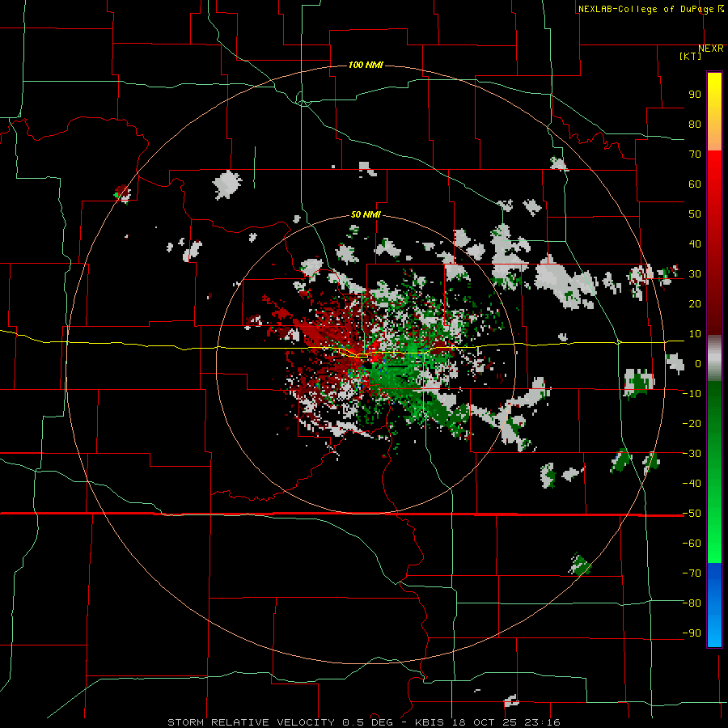Click the 30 value on the velocity scale
This screenshot has width=728, height=728.
(695, 274)
